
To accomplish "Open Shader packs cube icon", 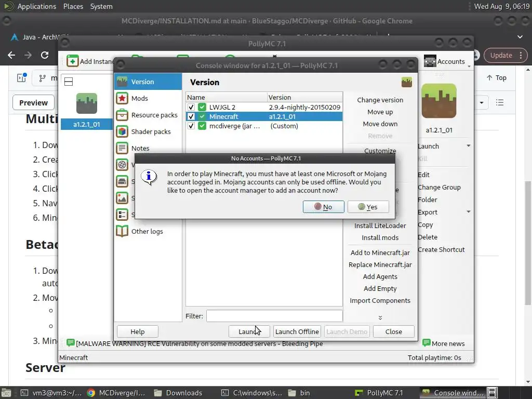I will click(122, 131).
